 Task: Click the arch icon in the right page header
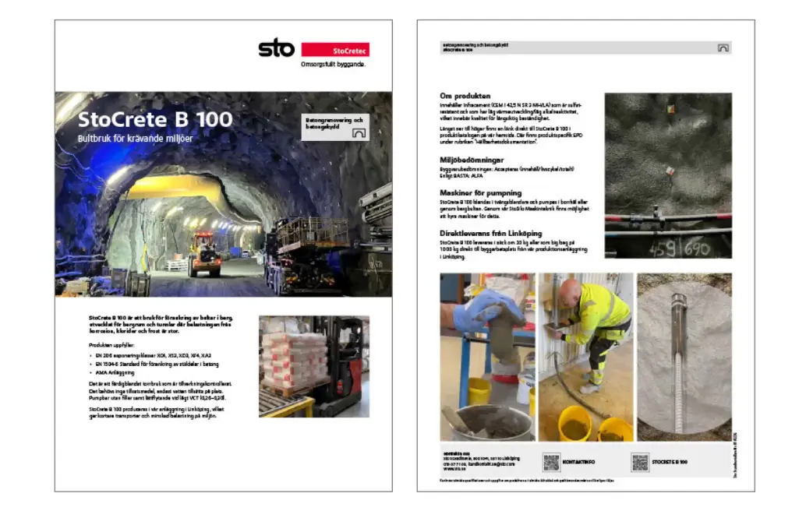coord(722,46)
